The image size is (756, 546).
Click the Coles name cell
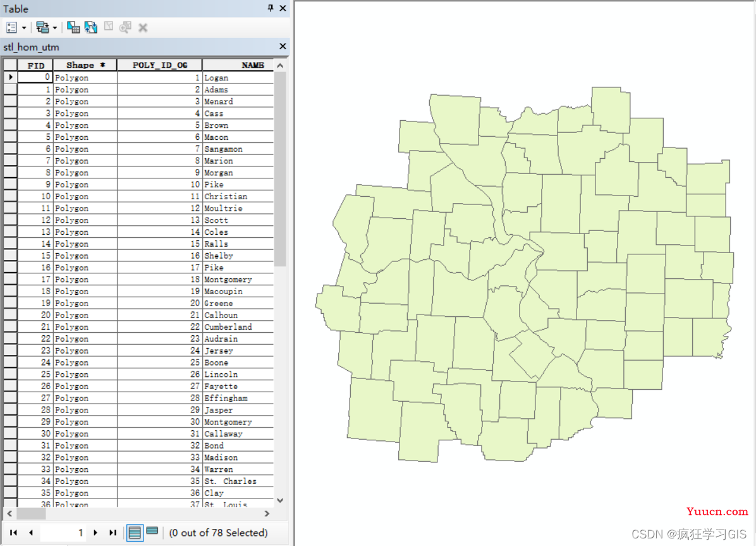coord(238,232)
